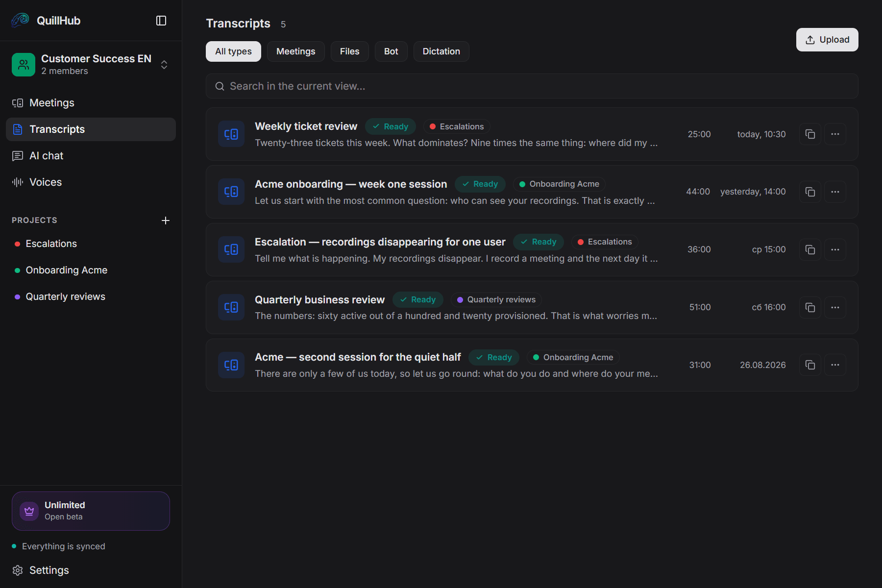Open Acme onboarding — week one session title
Viewport: 882px width, 588px height.
coord(351,184)
